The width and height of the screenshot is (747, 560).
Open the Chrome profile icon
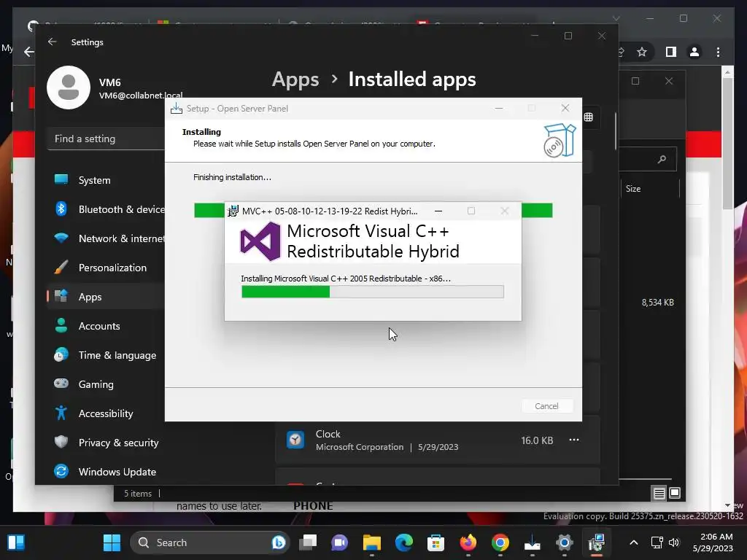(694, 52)
